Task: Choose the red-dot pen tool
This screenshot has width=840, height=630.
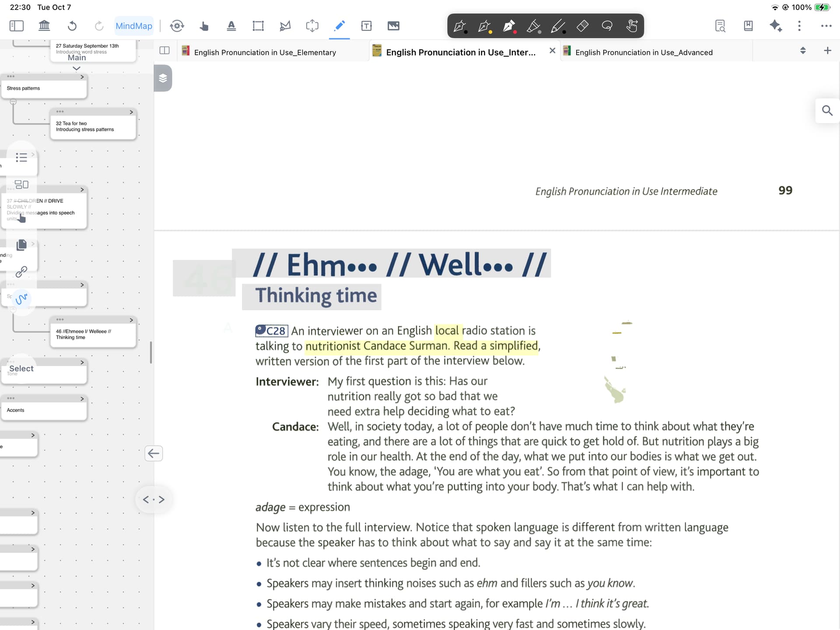Action: click(509, 26)
